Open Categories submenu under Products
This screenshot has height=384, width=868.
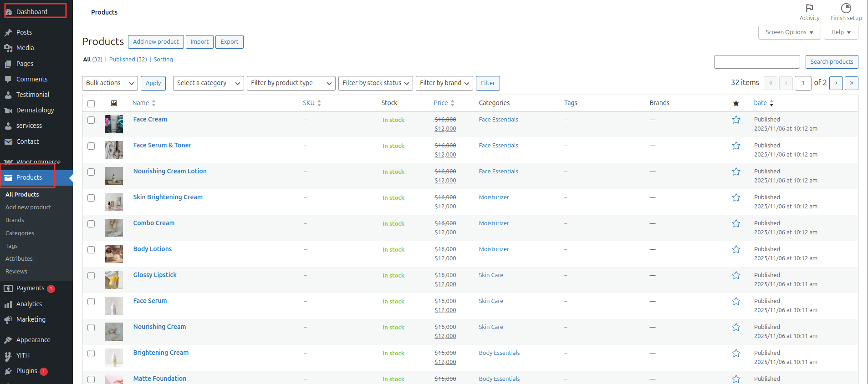coord(20,233)
